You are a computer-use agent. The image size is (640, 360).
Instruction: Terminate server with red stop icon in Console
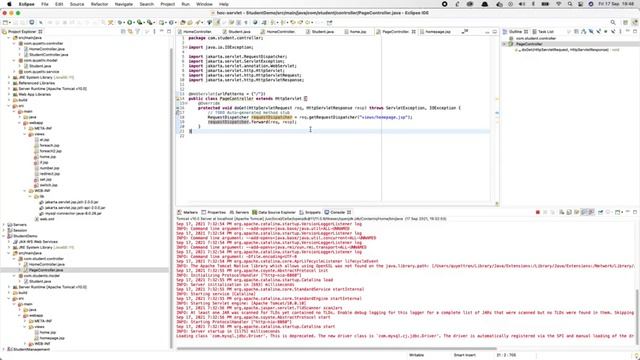tap(538, 212)
